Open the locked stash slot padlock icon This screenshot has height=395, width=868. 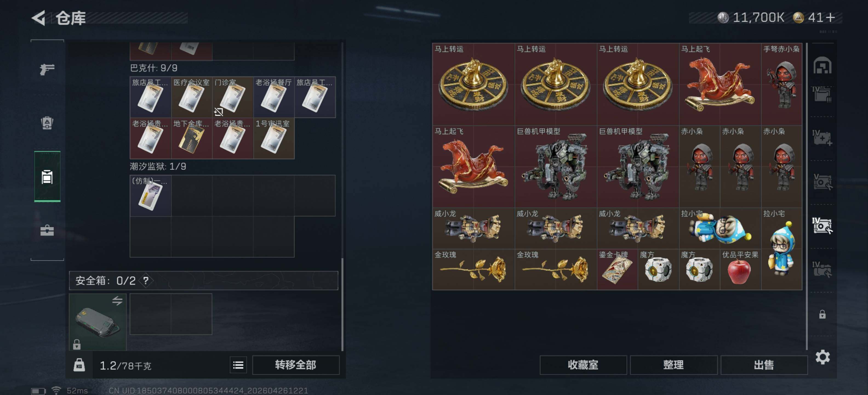tap(822, 314)
